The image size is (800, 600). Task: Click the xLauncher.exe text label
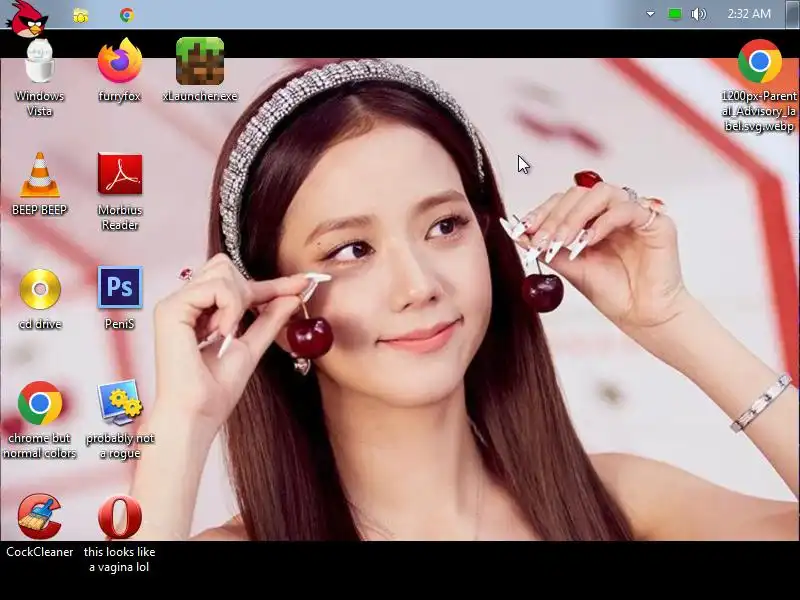click(x=200, y=96)
